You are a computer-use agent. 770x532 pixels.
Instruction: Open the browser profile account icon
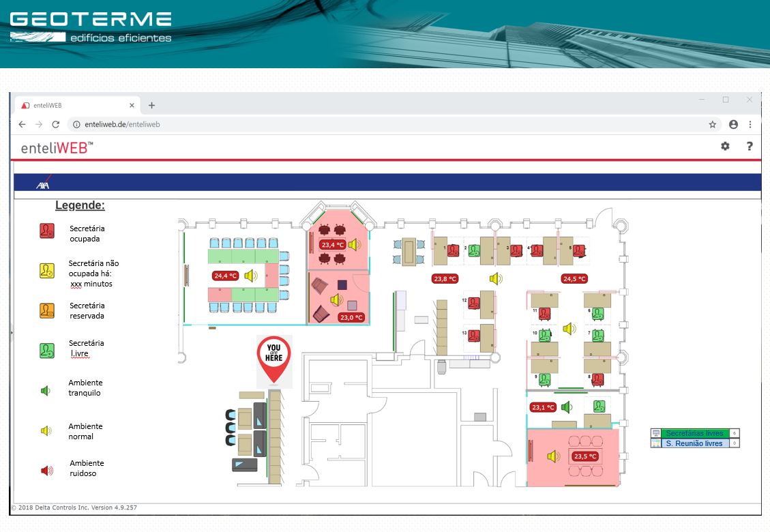(x=733, y=124)
